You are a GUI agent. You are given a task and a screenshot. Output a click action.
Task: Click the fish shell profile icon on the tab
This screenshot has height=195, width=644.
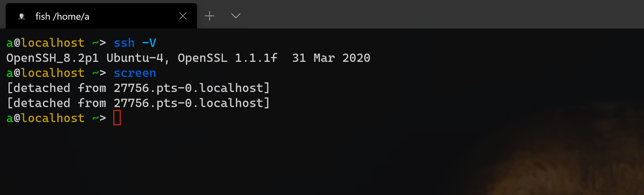22,16
